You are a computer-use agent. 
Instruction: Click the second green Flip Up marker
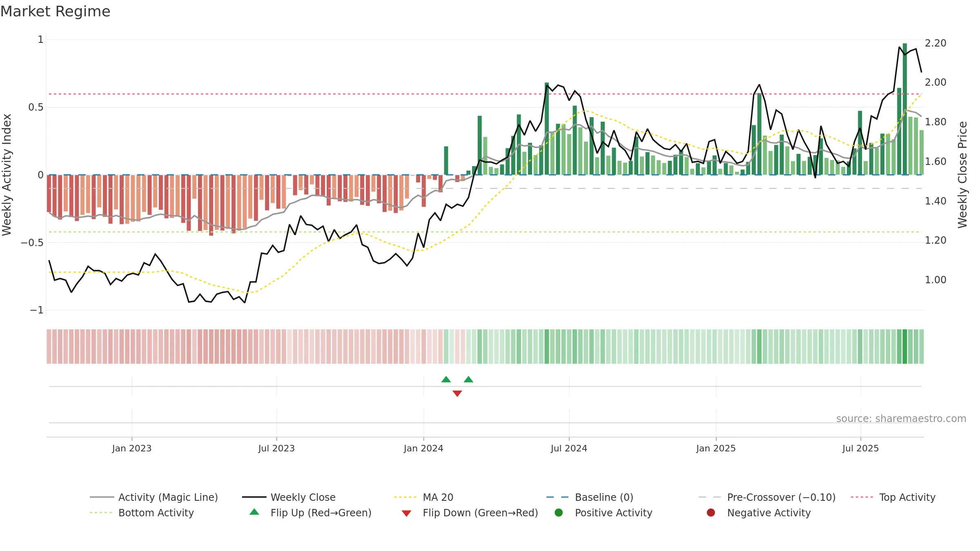click(x=468, y=379)
